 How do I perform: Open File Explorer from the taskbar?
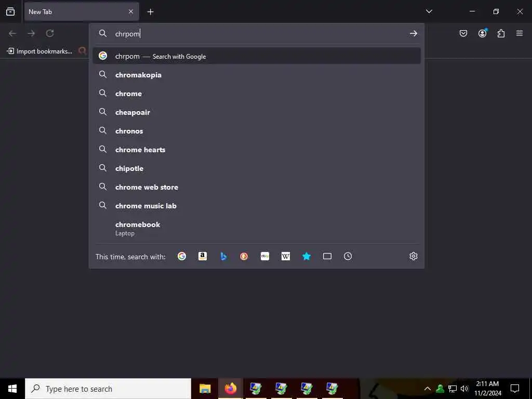pos(205,389)
